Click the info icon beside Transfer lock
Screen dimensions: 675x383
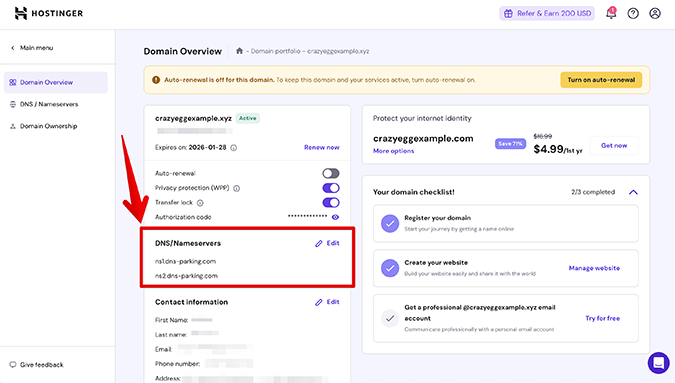(200, 203)
